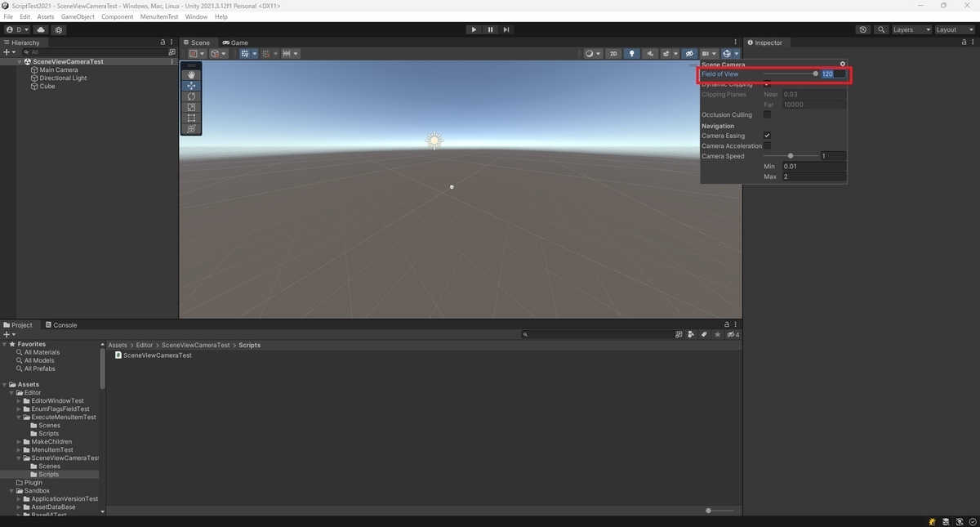Click the Project search field
Image resolution: width=980 pixels, height=527 pixels.
tap(598, 334)
